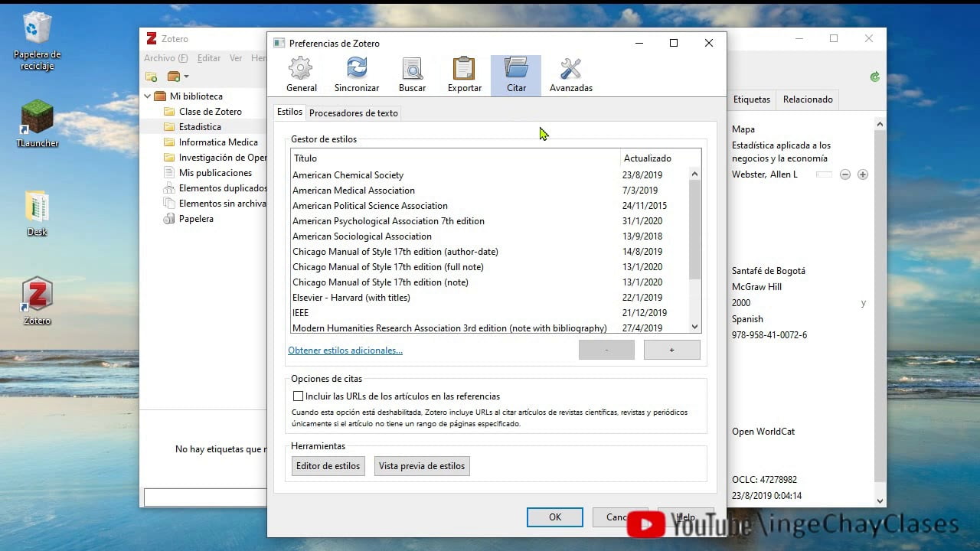The image size is (980, 551).
Task: Select the TLauncher desktop icon
Action: point(37,124)
